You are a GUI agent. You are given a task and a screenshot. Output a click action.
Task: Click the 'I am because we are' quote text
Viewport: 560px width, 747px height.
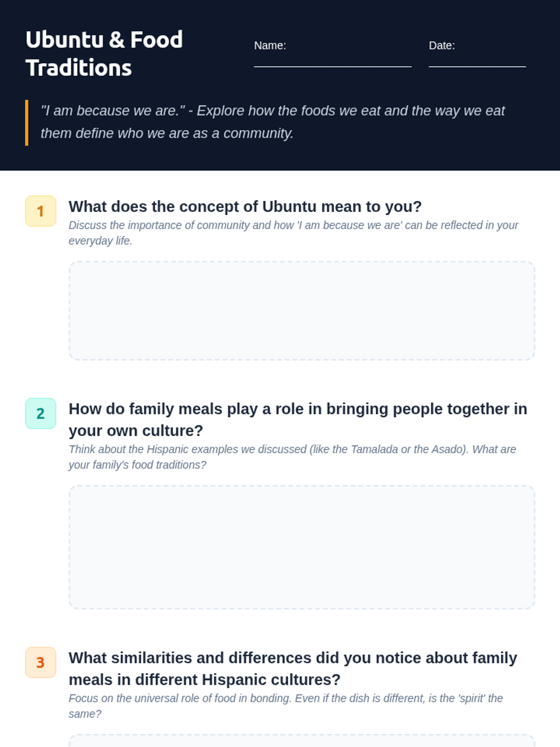(273, 111)
